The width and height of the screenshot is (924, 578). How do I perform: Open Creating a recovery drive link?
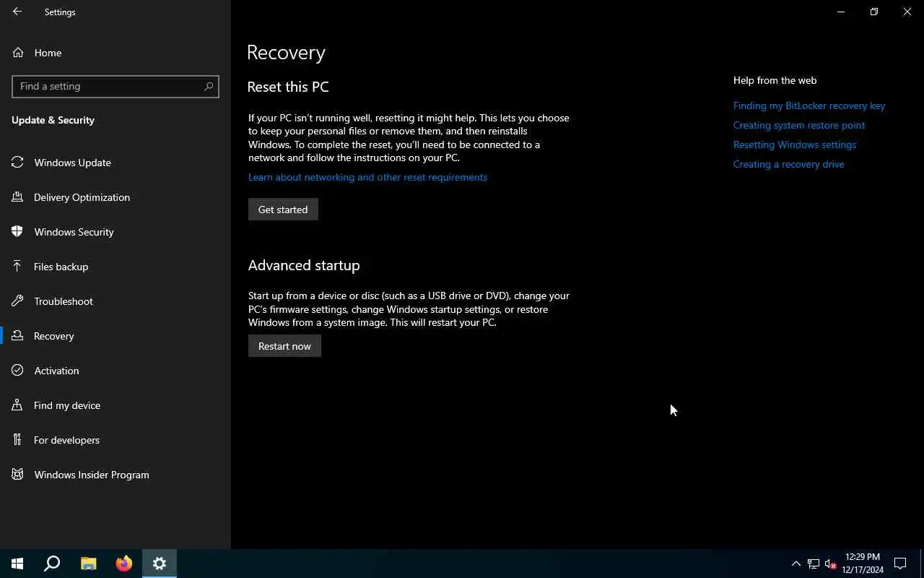[788, 164]
